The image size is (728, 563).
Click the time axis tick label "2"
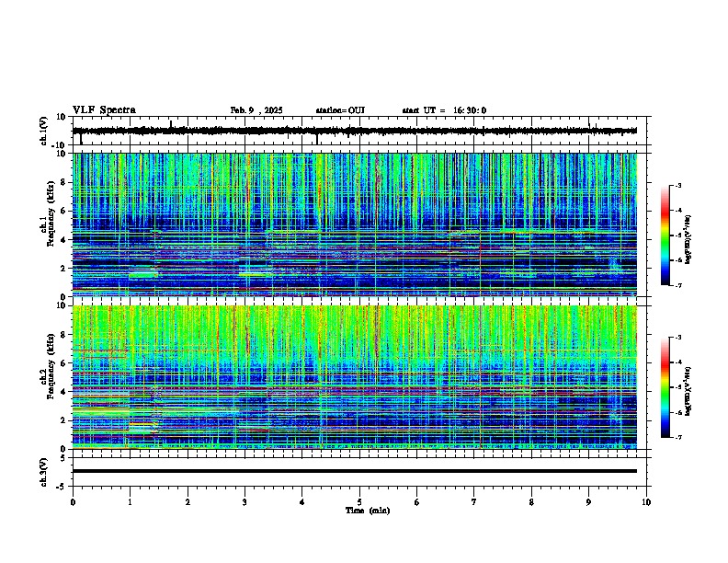[x=188, y=502]
